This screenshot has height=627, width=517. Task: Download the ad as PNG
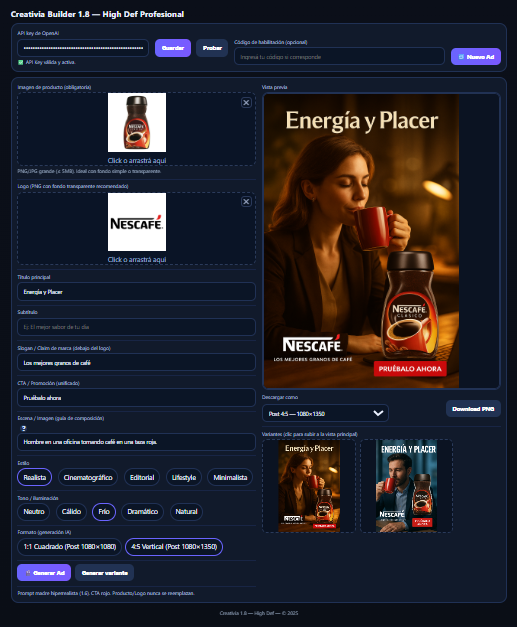pos(473,409)
